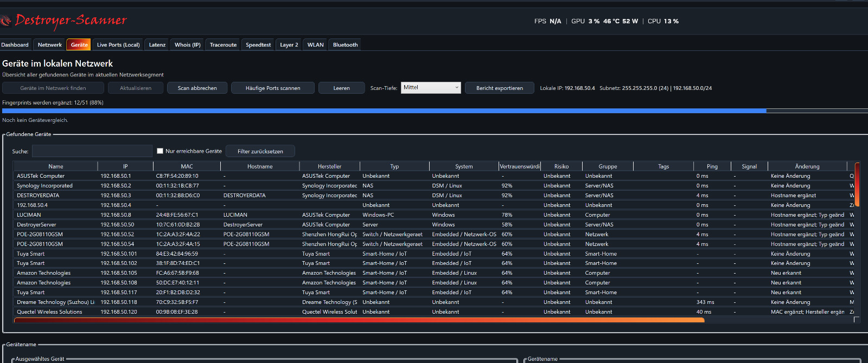868x363 pixels.
Task: Click Geräte im Netzwerk finden button
Action: (x=53, y=88)
